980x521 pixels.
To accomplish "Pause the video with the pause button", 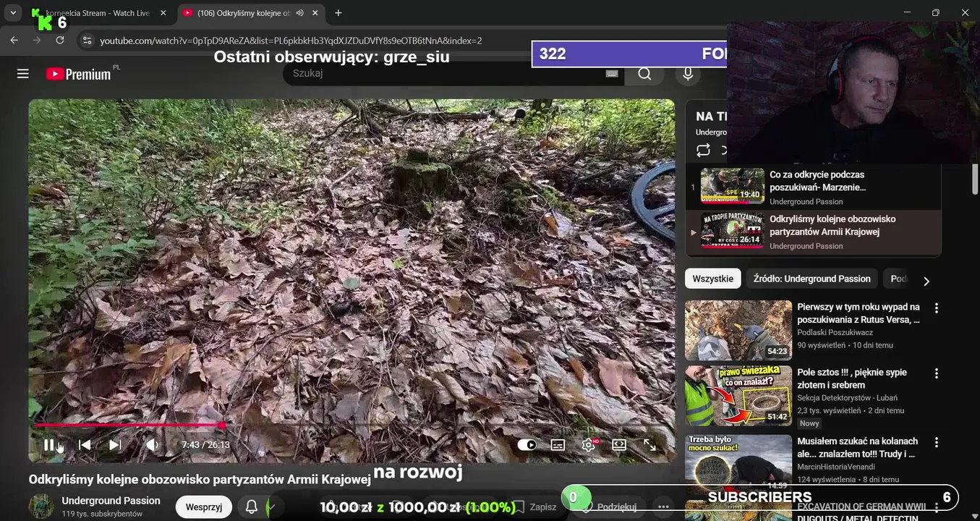I will point(48,445).
